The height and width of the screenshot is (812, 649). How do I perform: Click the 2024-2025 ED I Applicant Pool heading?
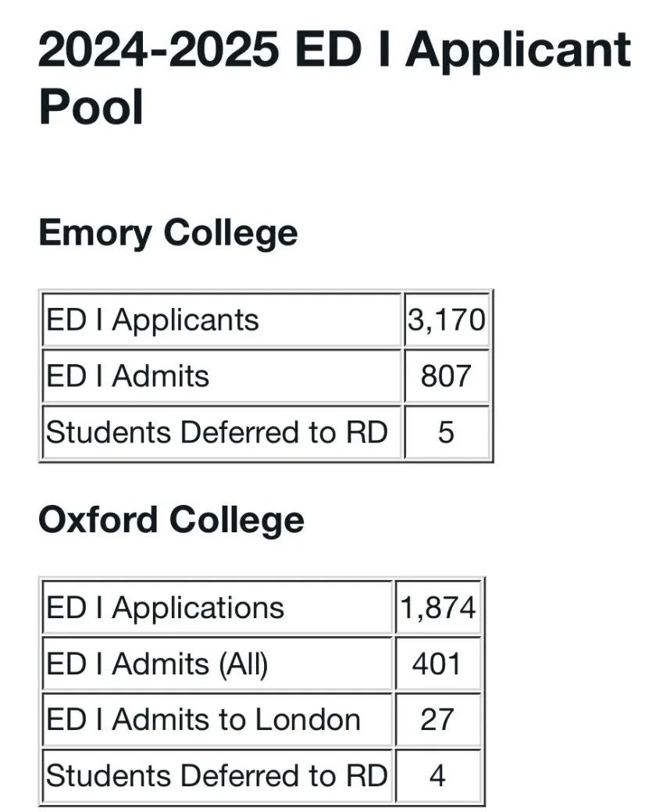click(x=335, y=77)
